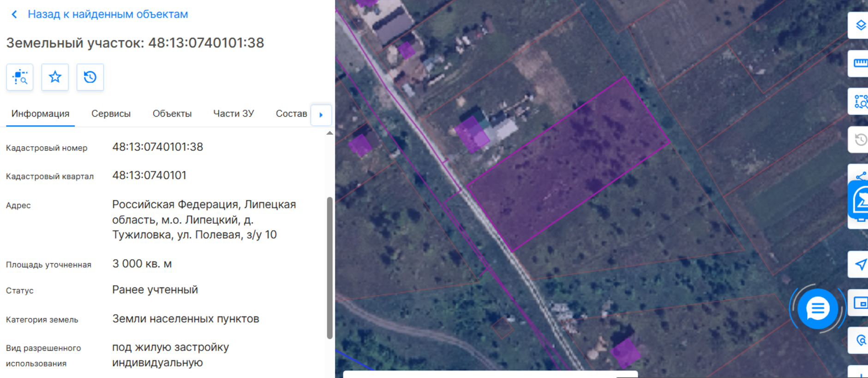Screen dimensions: 868x378
Task: Open the Сервисы tab
Action: pyautogui.click(x=111, y=114)
